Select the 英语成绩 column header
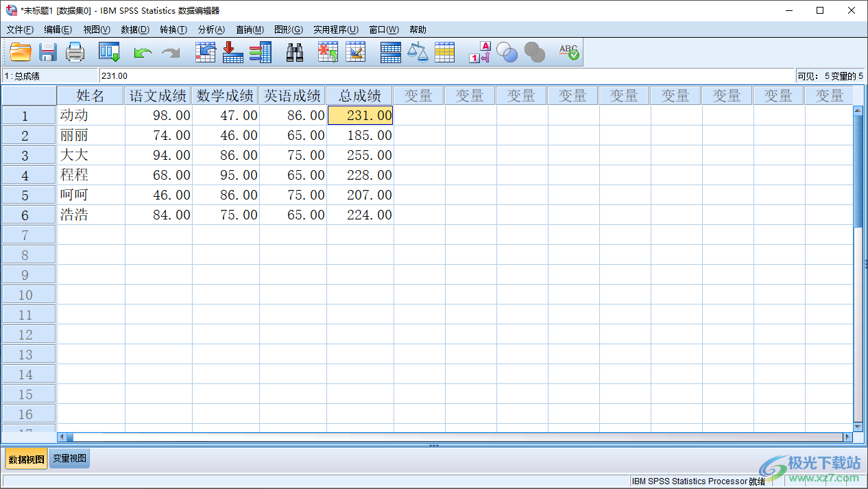Screen dimensions: 868x489 coord(293,95)
